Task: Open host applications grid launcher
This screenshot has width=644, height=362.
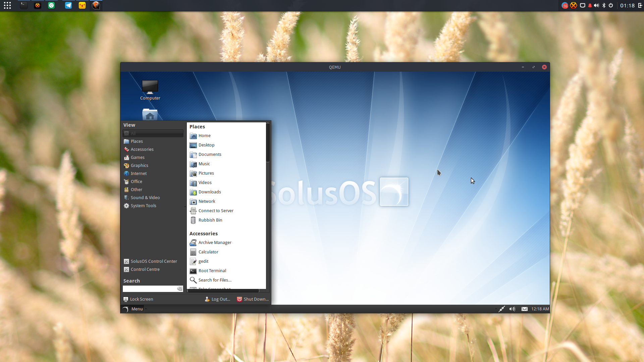Action: pyautogui.click(x=7, y=5)
